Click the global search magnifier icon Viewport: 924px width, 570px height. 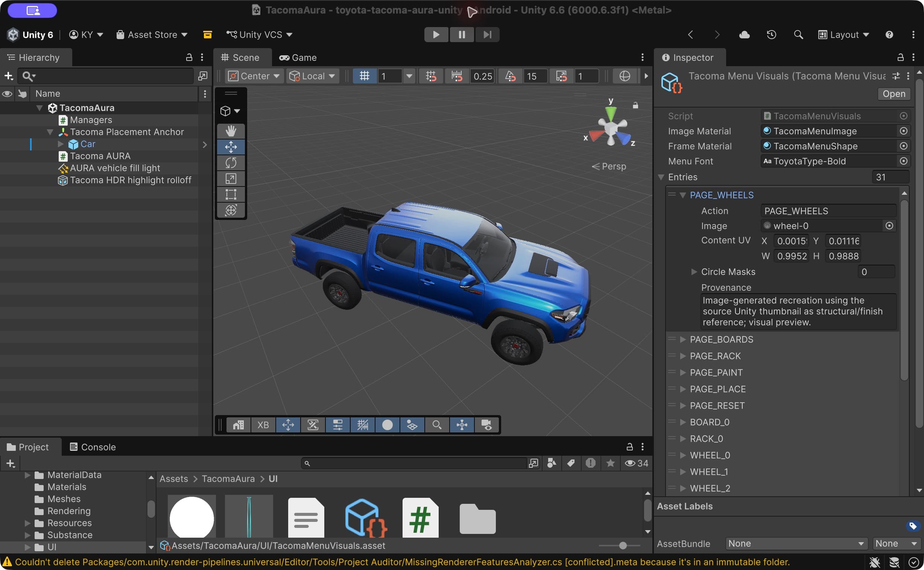(x=798, y=35)
